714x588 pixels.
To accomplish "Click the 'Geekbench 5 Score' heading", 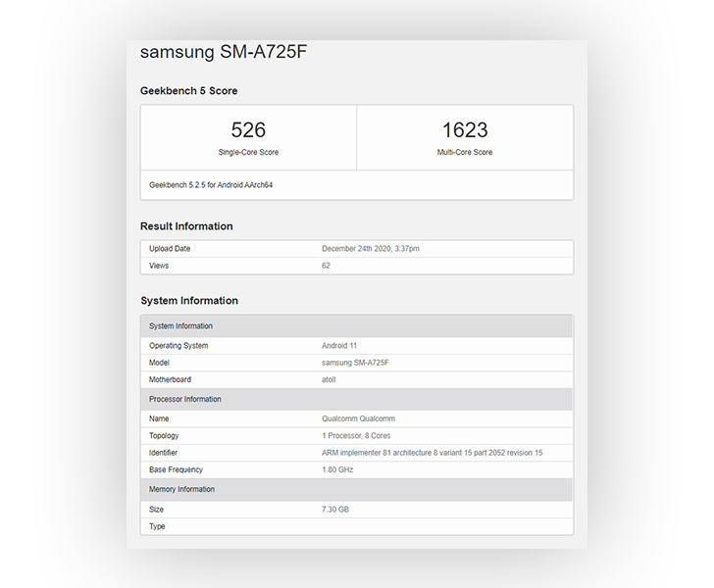I will click(x=188, y=90).
